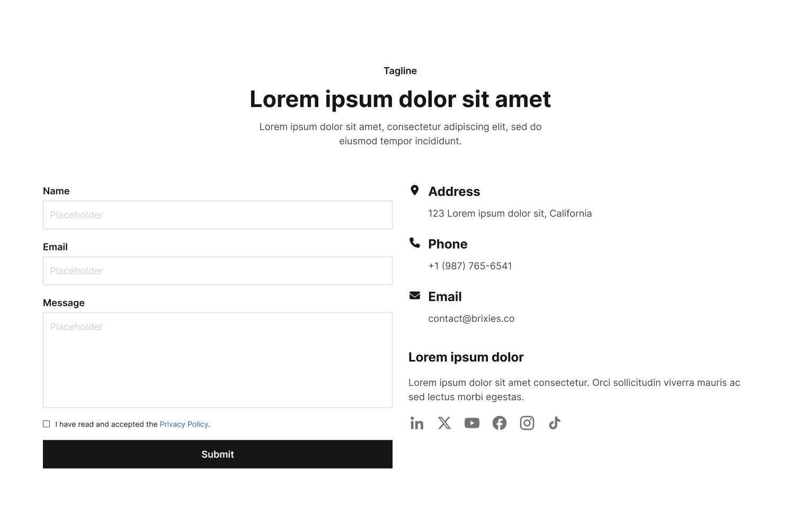This screenshot has height=532, width=801.
Task: Click the Submit button
Action: [218, 454]
